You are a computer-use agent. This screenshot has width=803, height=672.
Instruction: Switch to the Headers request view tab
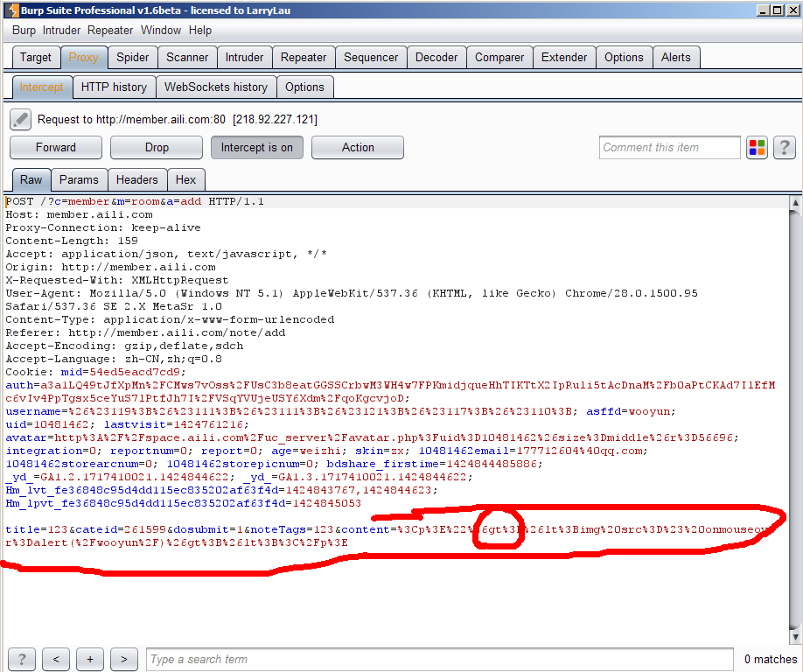[x=136, y=179]
